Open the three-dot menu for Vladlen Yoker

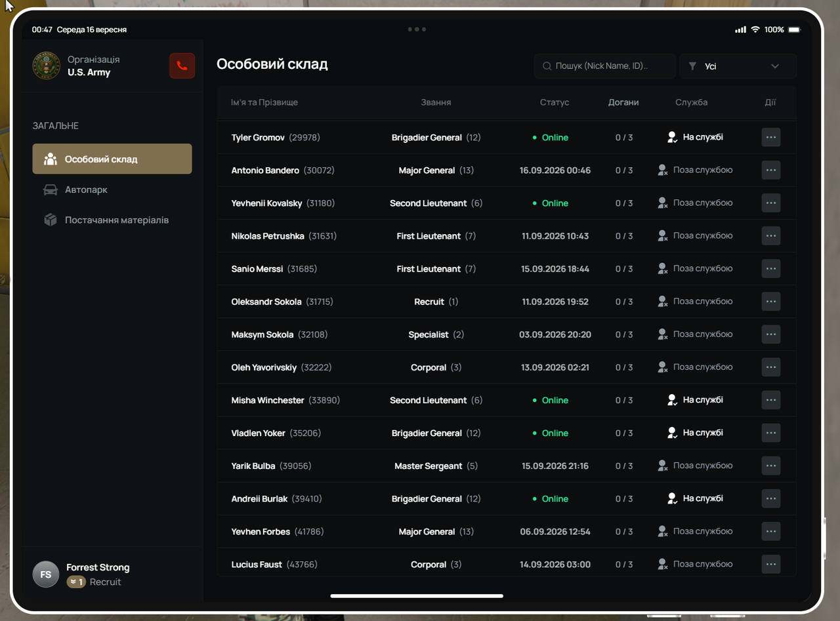click(771, 433)
